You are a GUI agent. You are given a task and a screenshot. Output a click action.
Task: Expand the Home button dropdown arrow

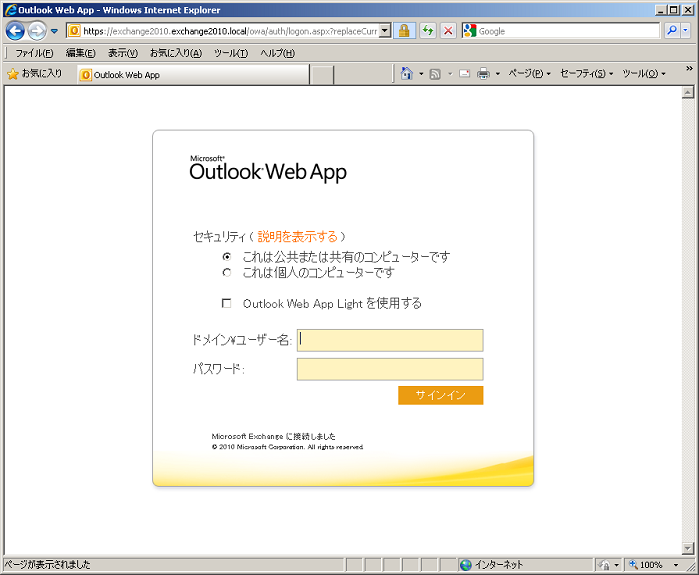click(x=421, y=74)
